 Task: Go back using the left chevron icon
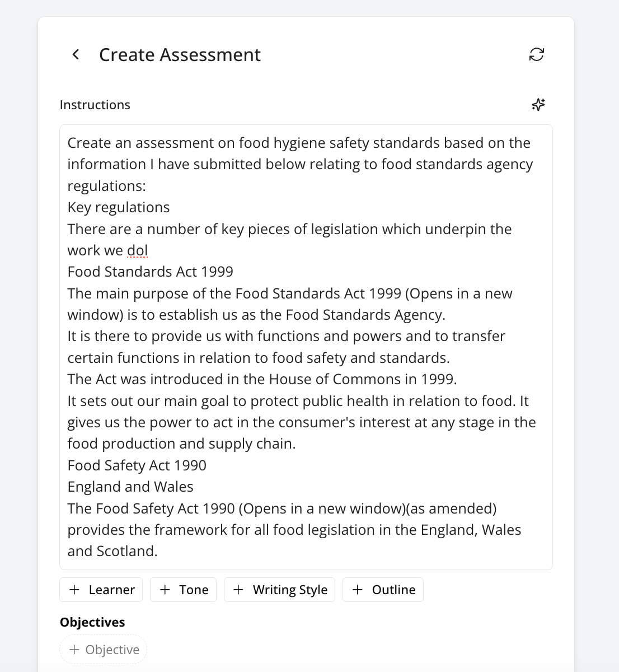76,54
